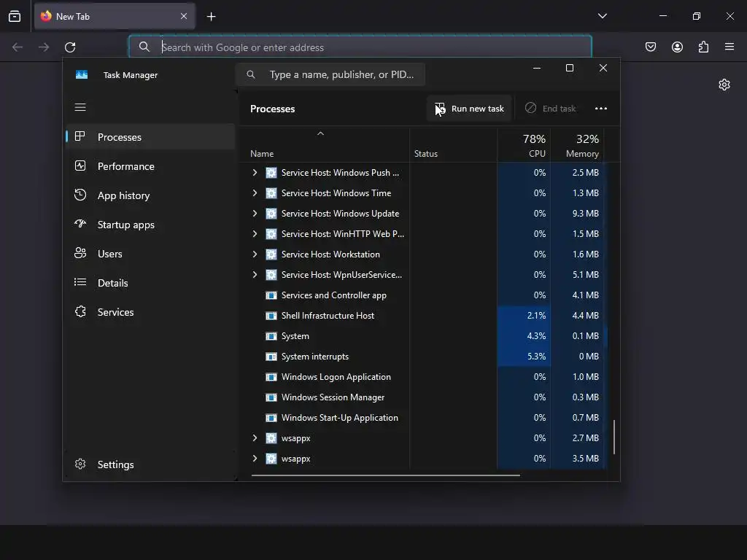The image size is (747, 560).
Task: Select the Processes page in sidebar
Action: 150,137
